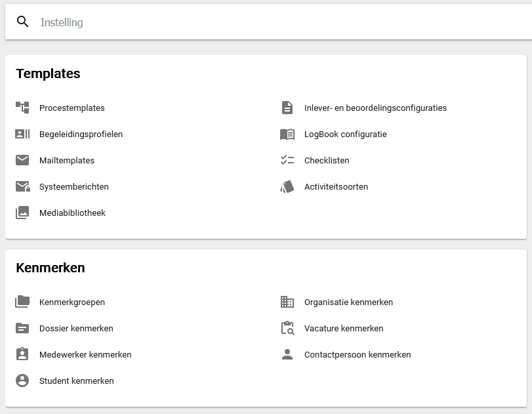Click the Systeemberichten locked envelope icon
Image resolution: width=532 pixels, height=414 pixels.
pyautogui.click(x=23, y=186)
